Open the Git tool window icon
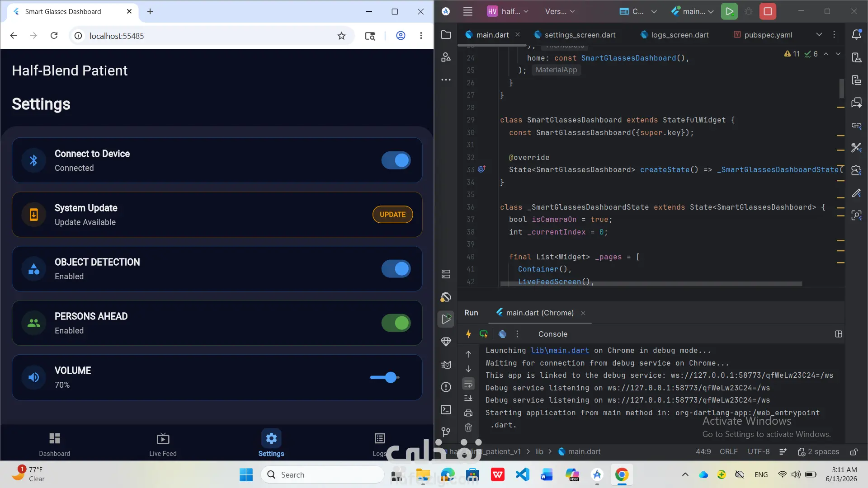868x488 pixels. (446, 432)
